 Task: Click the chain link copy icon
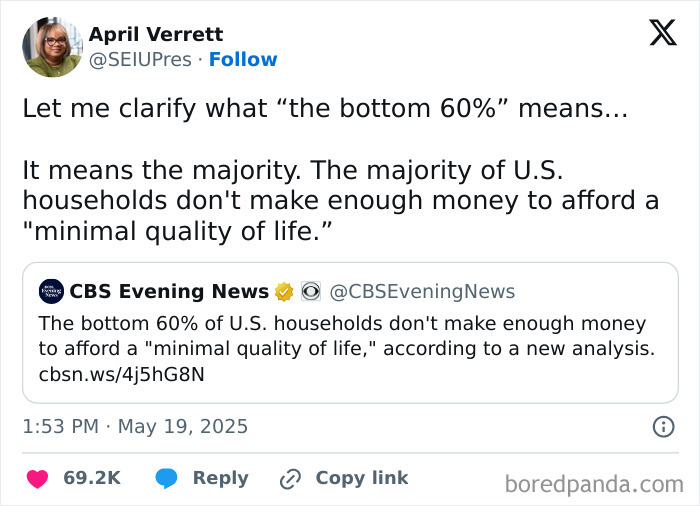point(291,479)
